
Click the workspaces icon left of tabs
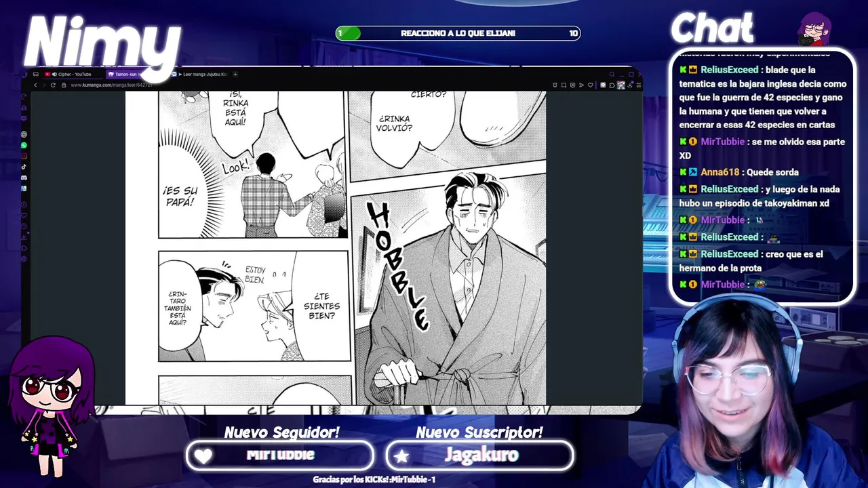[x=35, y=74]
